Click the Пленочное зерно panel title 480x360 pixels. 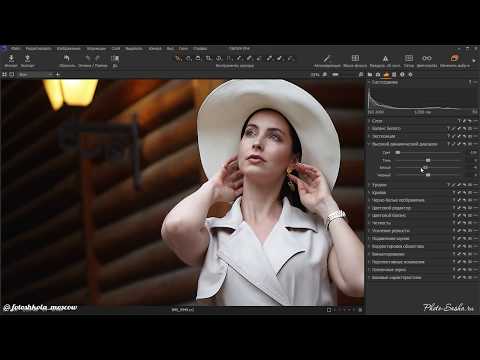coord(389,270)
